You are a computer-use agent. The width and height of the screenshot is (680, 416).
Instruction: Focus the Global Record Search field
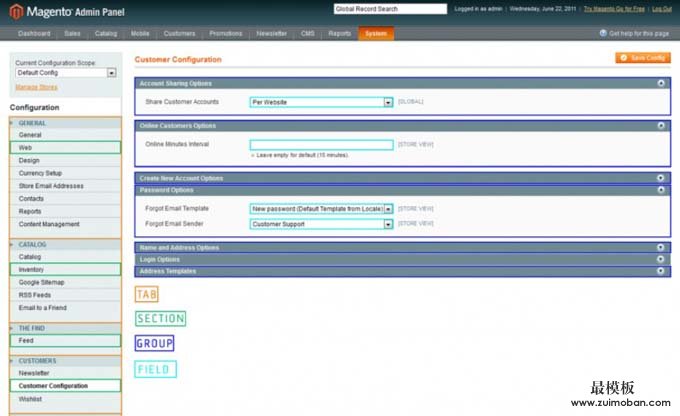click(390, 9)
